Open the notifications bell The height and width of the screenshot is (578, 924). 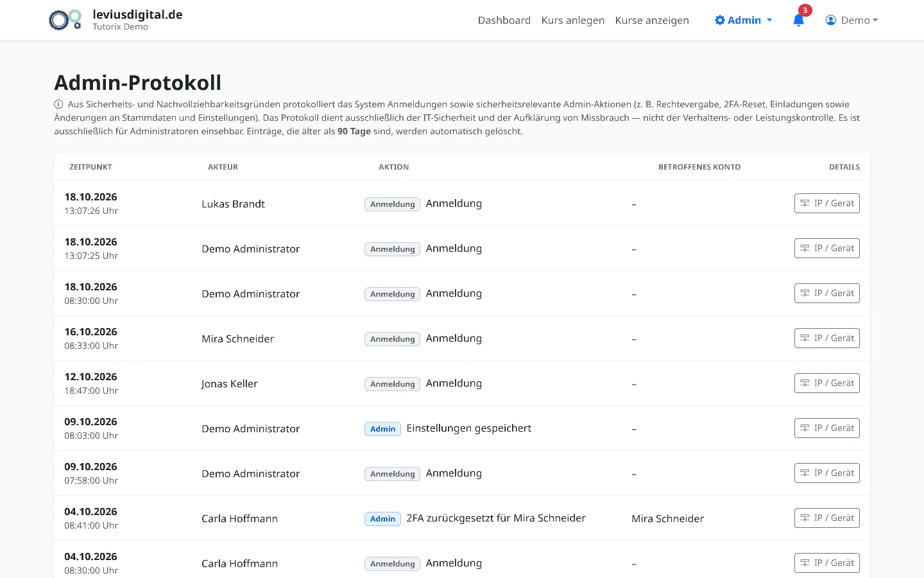click(798, 20)
